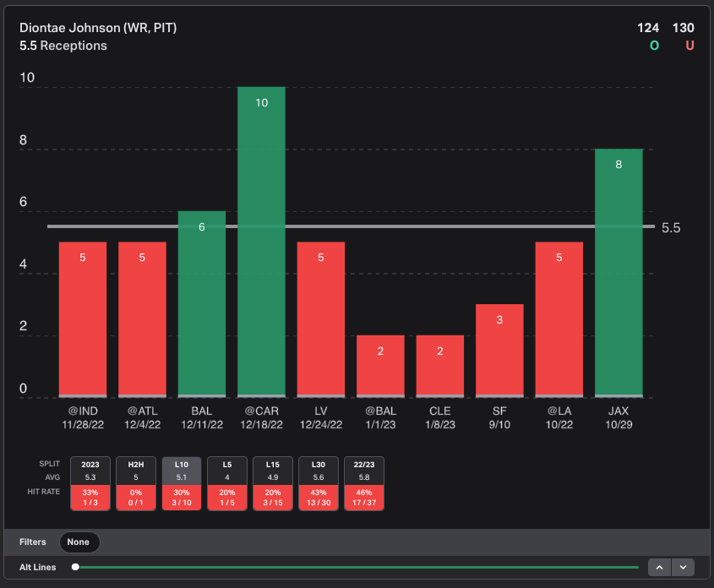The image size is (714, 588).
Task: Click the 0% 0 / 1 hit rate cell
Action: [x=136, y=498]
